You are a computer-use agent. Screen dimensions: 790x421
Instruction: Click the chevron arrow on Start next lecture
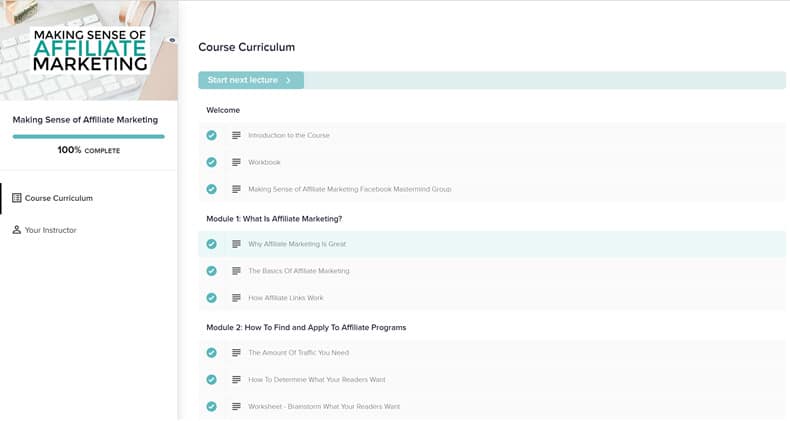(288, 80)
